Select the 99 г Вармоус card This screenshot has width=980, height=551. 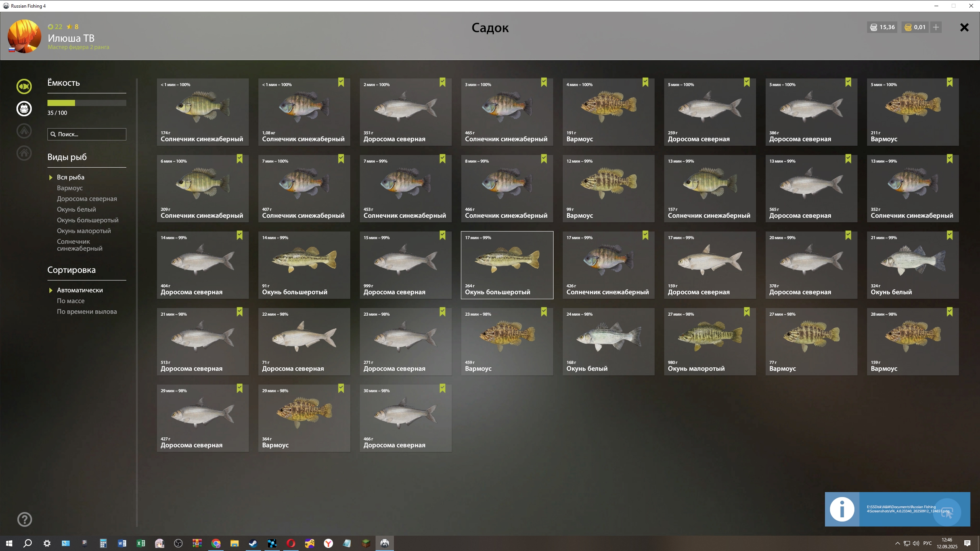tap(609, 189)
